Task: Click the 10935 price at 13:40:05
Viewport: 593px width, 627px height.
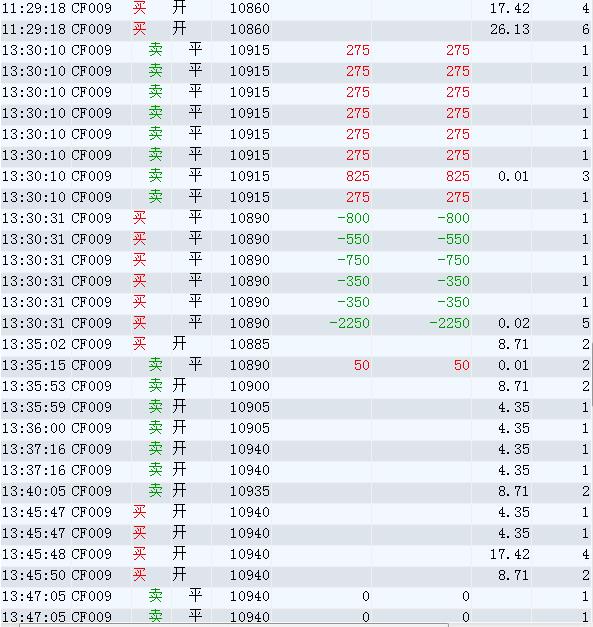Action: coord(250,491)
